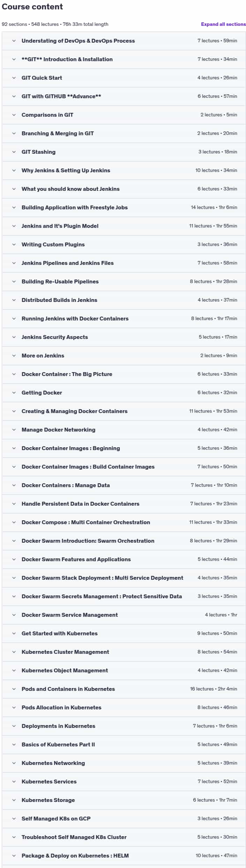Expand Docker Compose Multi Container Orchestration

coord(124,522)
